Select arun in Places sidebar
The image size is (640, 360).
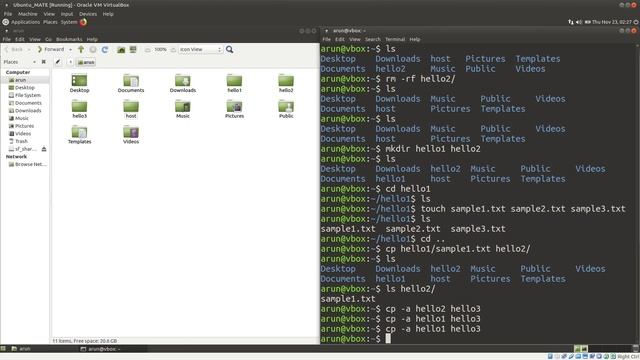point(25,80)
